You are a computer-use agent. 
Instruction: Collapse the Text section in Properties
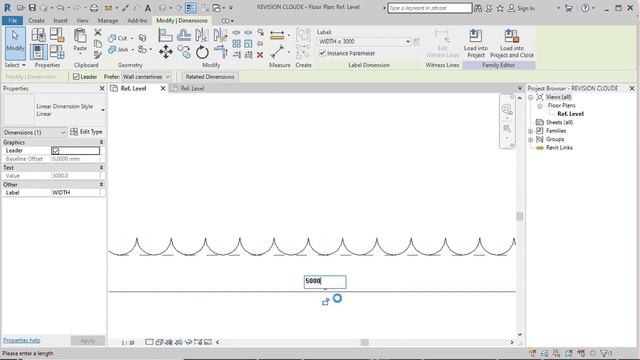101,167
